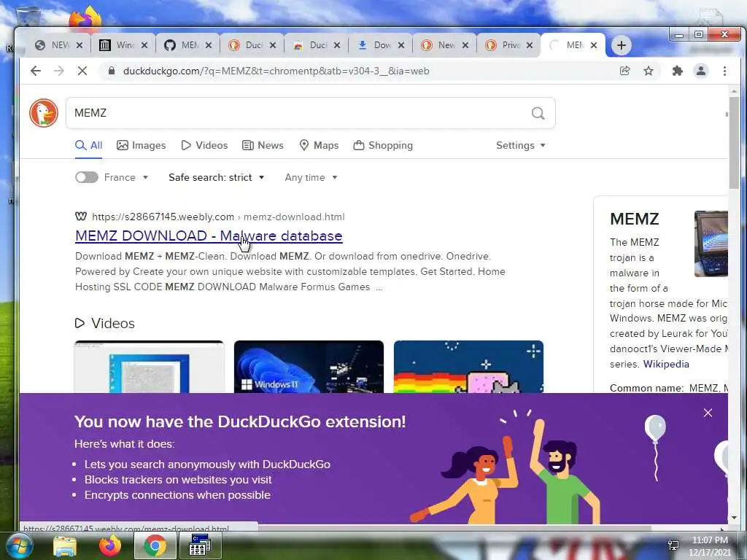Image resolution: width=747 pixels, height=560 pixels.
Task: Open the share page icon in the address bar
Action: tap(624, 71)
